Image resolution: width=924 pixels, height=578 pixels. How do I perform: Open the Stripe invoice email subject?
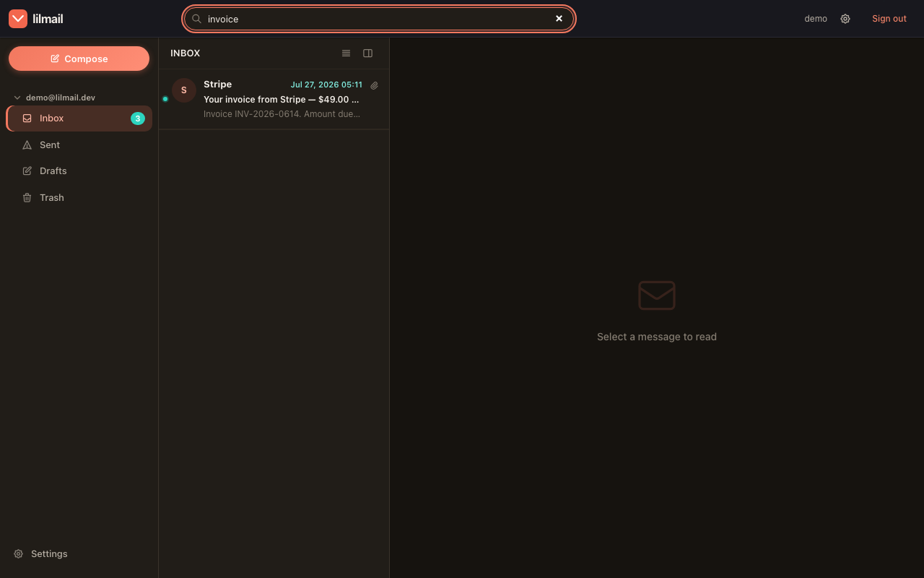point(282,100)
